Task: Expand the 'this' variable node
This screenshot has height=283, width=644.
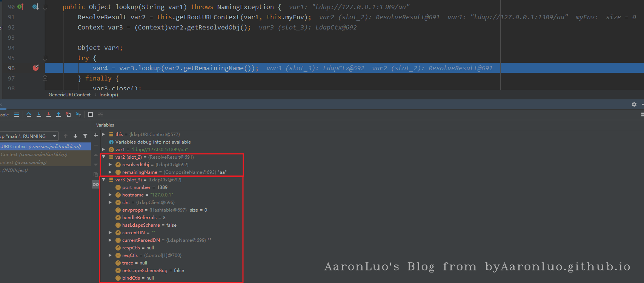Action: (x=103, y=134)
